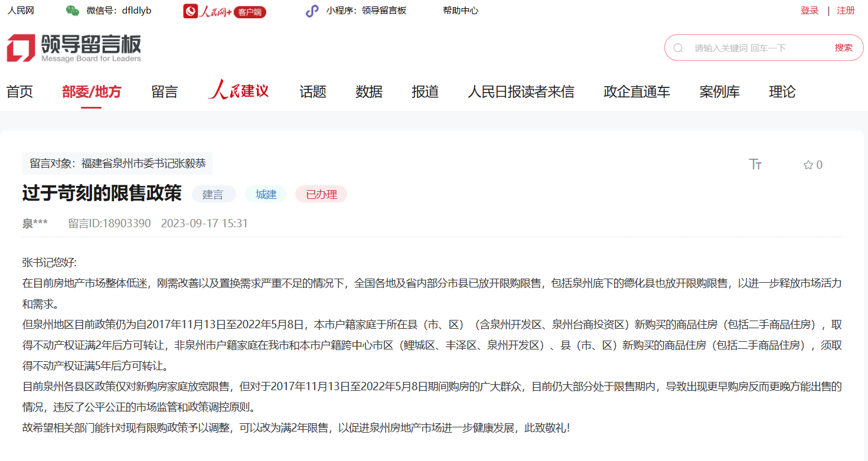Image resolution: width=868 pixels, height=461 pixels.
Task: Click the 已办理 status label
Action: pyautogui.click(x=321, y=194)
